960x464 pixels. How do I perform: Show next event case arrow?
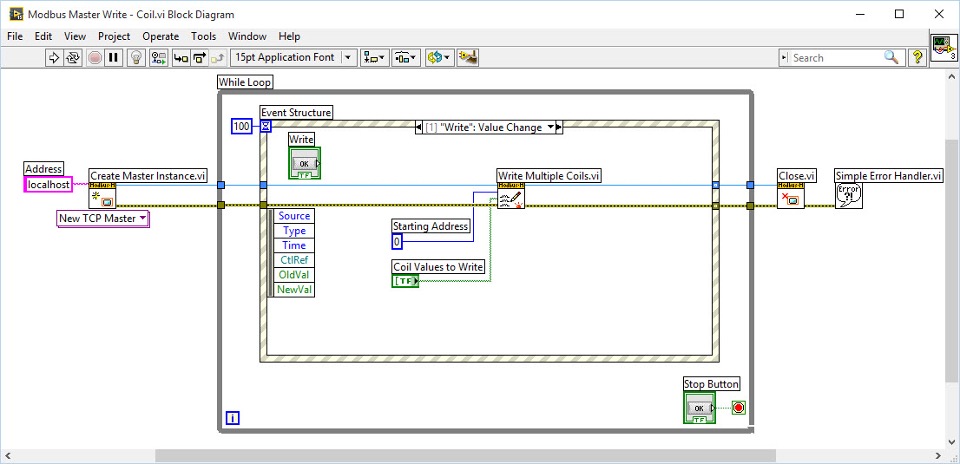[558, 127]
